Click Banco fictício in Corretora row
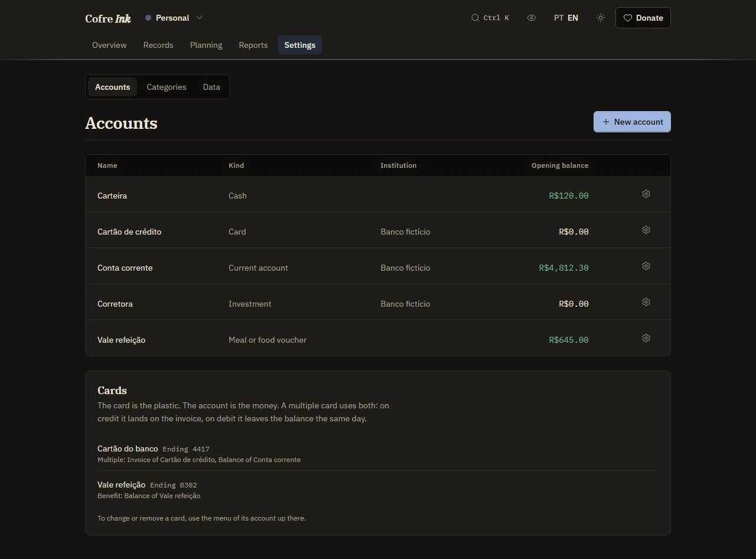 406,304
